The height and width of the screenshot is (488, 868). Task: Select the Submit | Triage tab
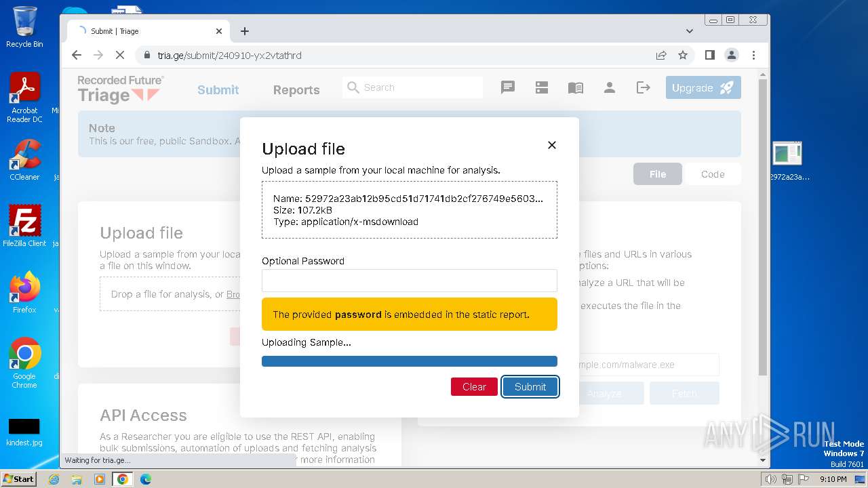tap(149, 31)
